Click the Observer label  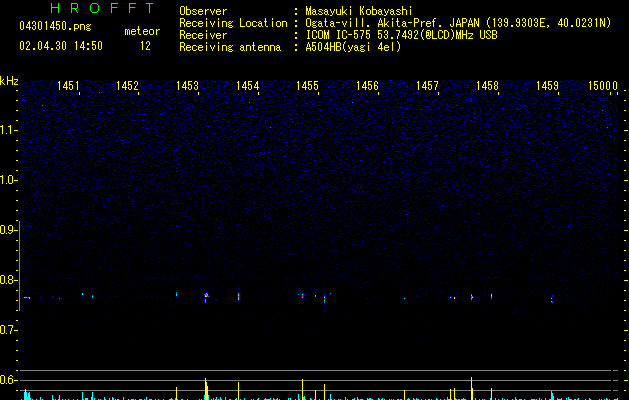click(203, 11)
